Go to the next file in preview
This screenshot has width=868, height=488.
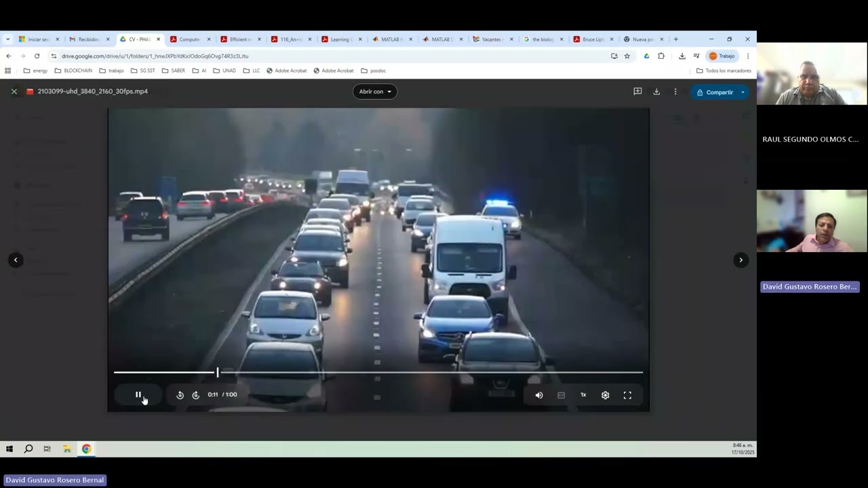[741, 260]
